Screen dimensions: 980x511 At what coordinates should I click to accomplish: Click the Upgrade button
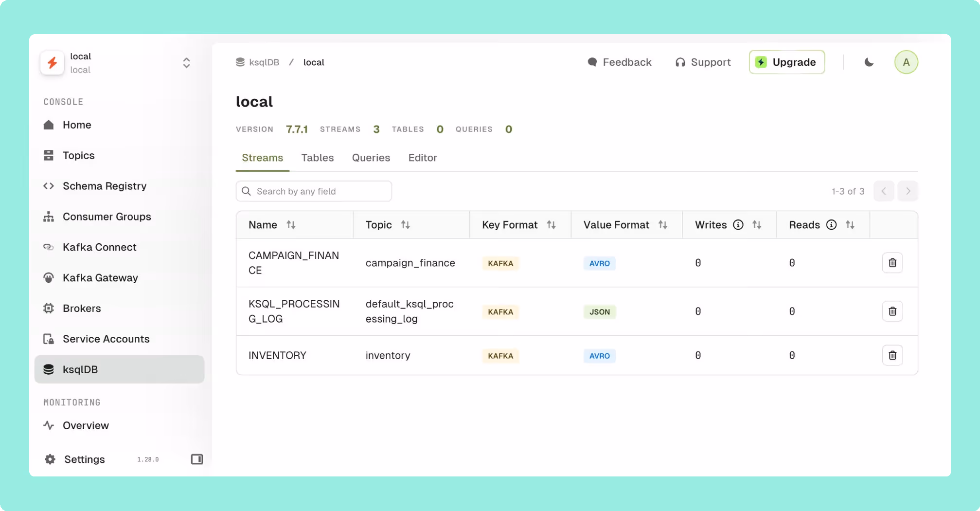pos(786,62)
